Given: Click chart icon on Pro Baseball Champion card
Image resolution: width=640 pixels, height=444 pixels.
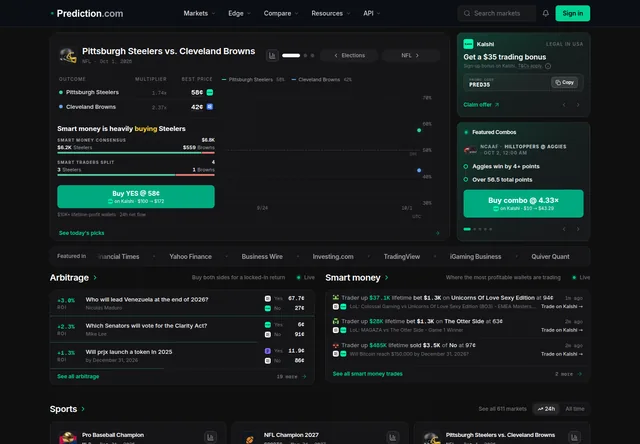Looking at the screenshot, I should pos(210,437).
